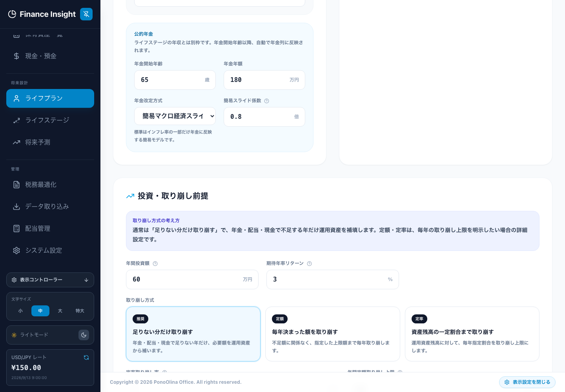Click the trend icon for 将来予測
Image resolution: width=565 pixels, height=392 pixels.
[x=16, y=142]
